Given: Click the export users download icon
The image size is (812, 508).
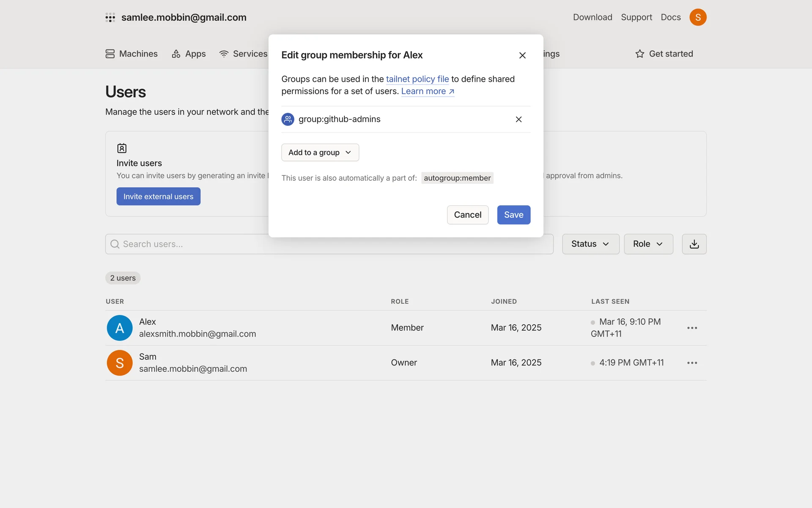Looking at the screenshot, I should (694, 244).
